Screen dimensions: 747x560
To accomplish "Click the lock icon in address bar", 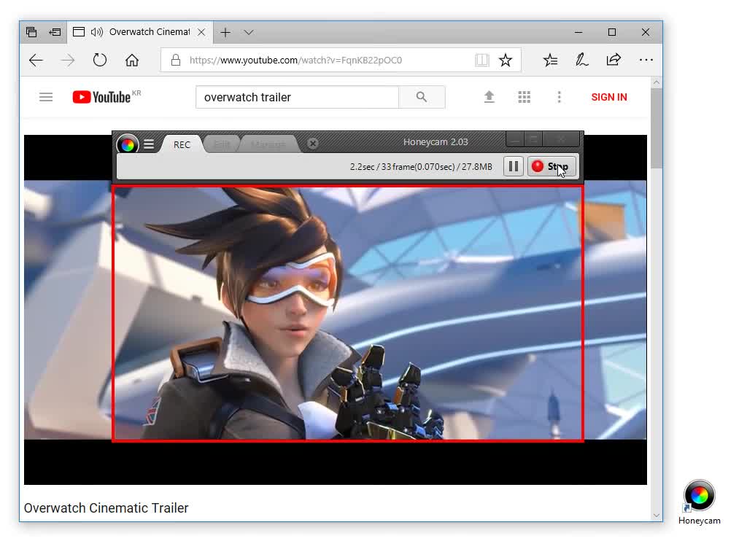I will tap(176, 60).
